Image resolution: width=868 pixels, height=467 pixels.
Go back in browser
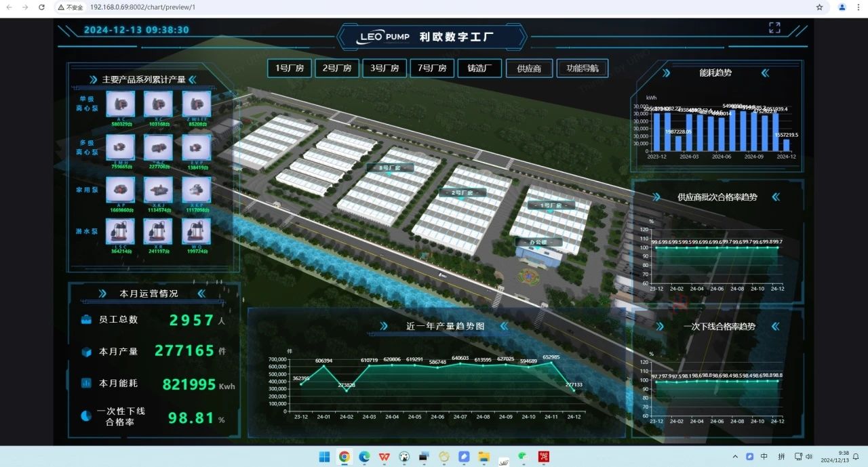9,7
